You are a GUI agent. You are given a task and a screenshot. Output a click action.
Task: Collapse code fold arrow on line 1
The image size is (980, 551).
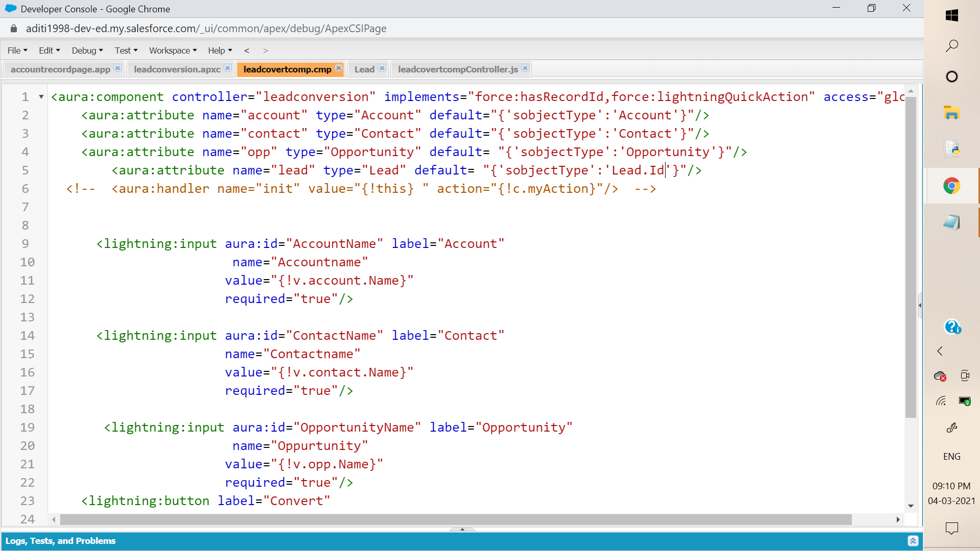[x=41, y=97]
